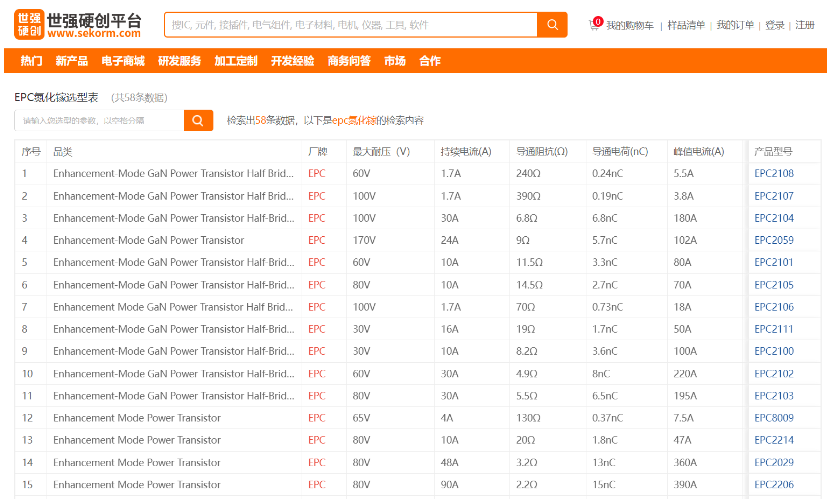Viewport: 833px width, 501px height.
Task: Click the orange main search magnifier button
Action: (552, 25)
